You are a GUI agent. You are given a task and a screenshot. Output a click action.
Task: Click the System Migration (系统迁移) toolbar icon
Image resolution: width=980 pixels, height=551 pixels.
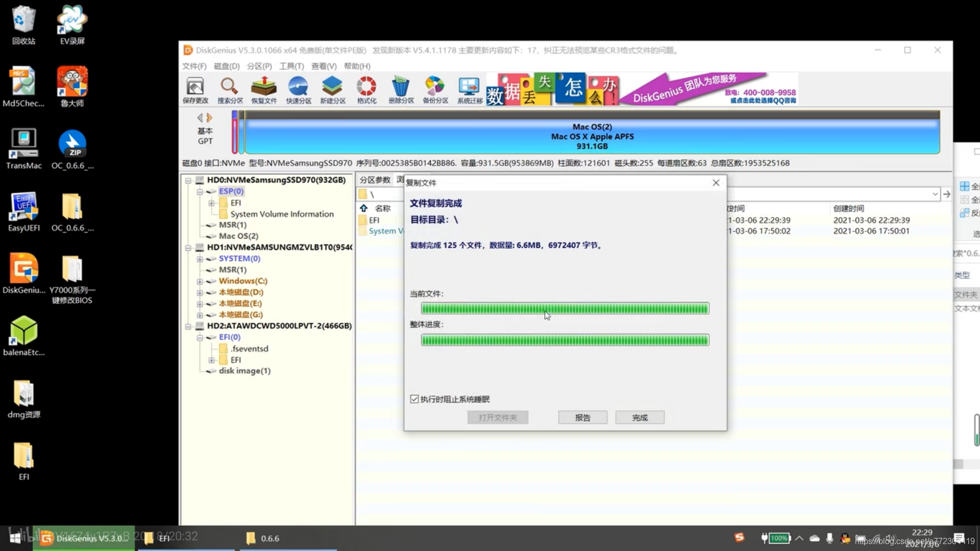(x=470, y=90)
